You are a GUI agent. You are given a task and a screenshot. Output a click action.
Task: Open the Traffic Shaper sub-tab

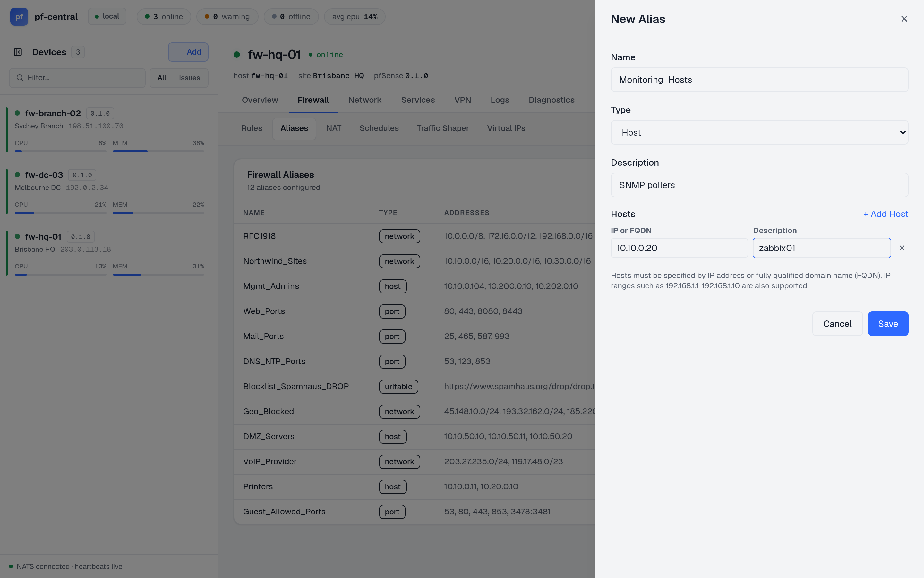coord(442,128)
